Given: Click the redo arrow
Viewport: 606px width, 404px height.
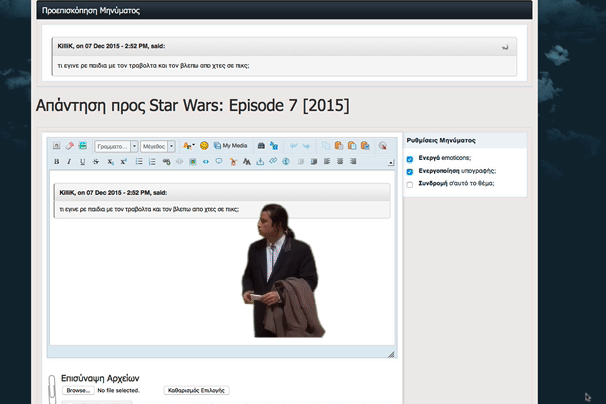Looking at the screenshot, I should [x=306, y=146].
